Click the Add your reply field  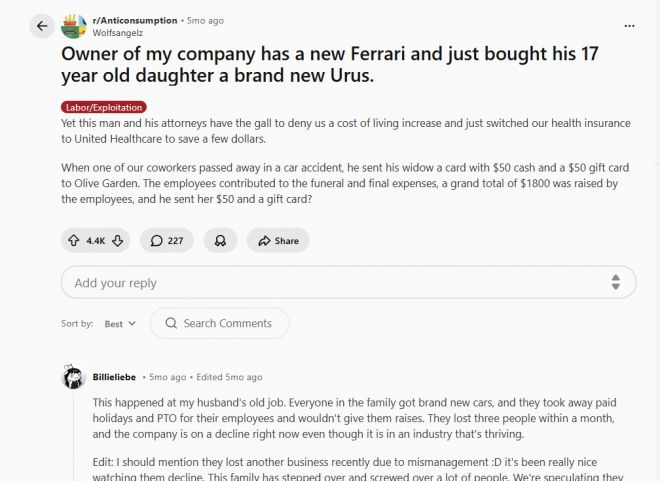point(330,282)
